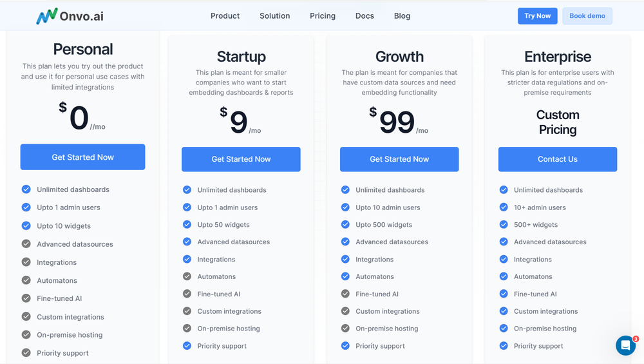The image size is (644, 364).
Task: Click the Book demo button
Action: 587,16
